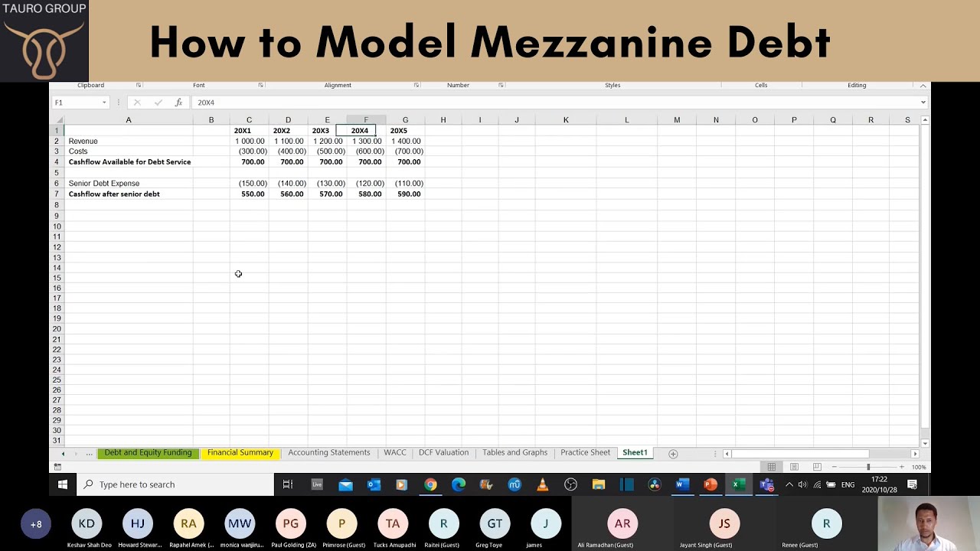Select cell with Revenue label
Image resolution: width=980 pixels, height=551 pixels.
129,141
